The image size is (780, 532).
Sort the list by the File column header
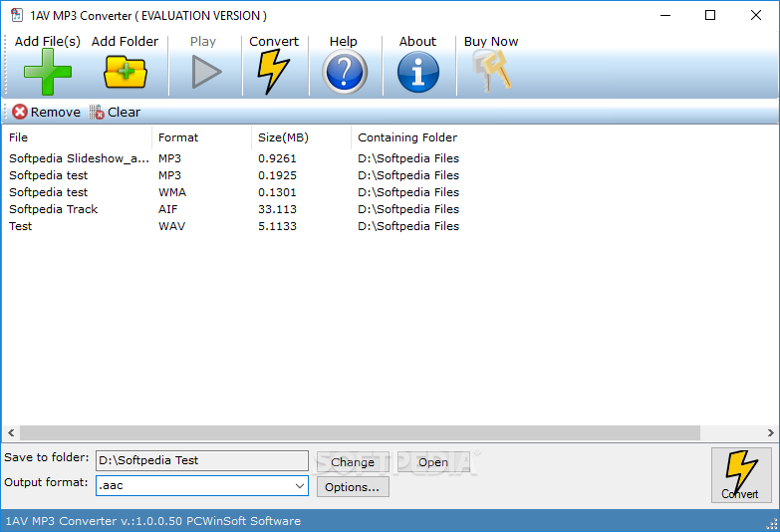click(77, 137)
